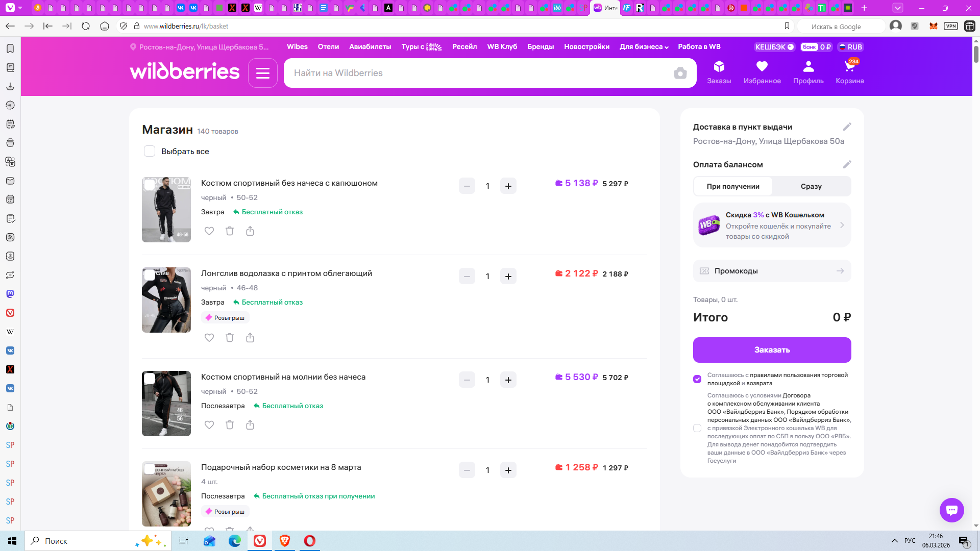Select the Сразу payment tab
Viewport: 980px width, 551px height.
tap(811, 186)
